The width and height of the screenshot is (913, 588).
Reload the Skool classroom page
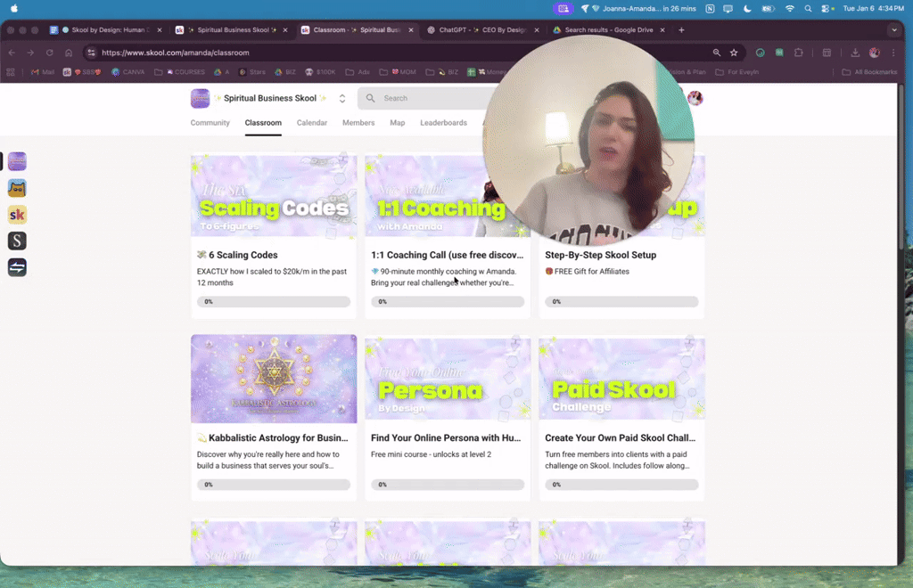50,53
